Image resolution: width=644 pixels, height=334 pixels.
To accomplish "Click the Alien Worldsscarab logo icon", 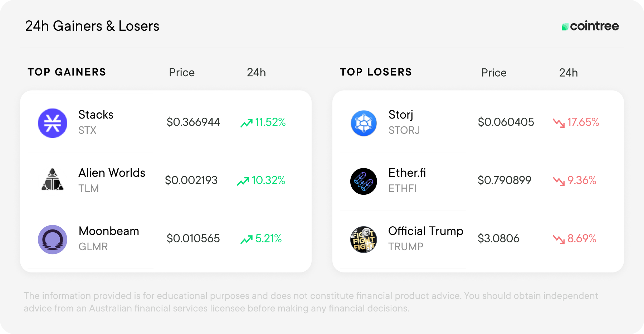I will [53, 179].
